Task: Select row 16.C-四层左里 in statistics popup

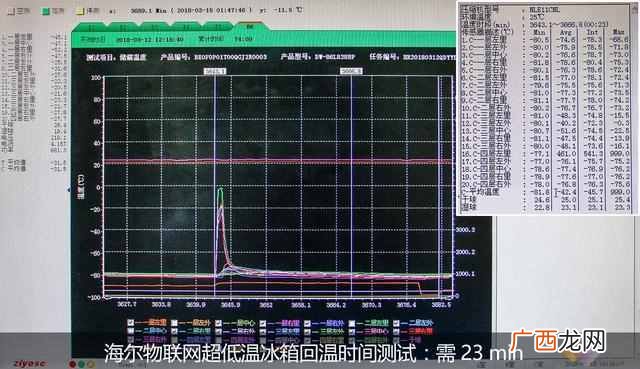Action: coord(545,154)
